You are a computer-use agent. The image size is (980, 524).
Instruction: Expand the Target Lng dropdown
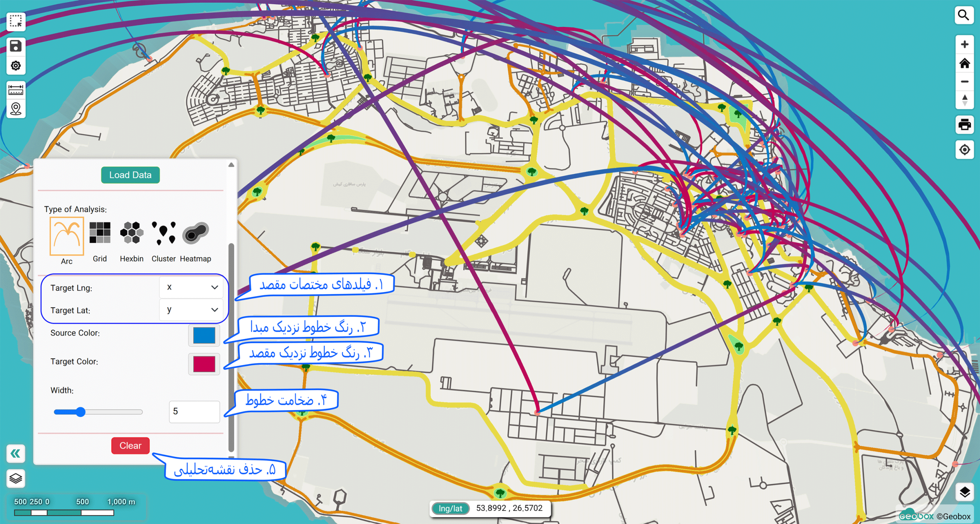pyautogui.click(x=191, y=287)
